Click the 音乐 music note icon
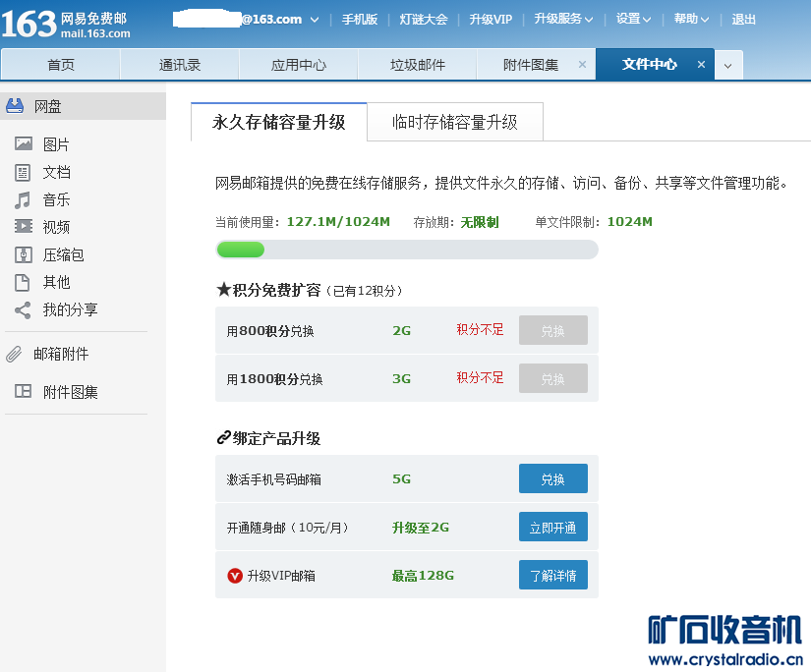The width and height of the screenshot is (811, 672). coord(23,199)
